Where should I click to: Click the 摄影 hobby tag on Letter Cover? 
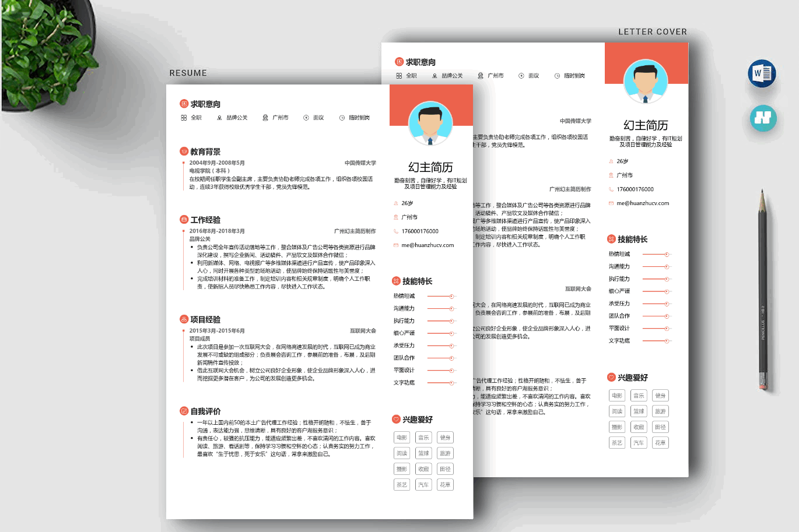click(x=617, y=427)
